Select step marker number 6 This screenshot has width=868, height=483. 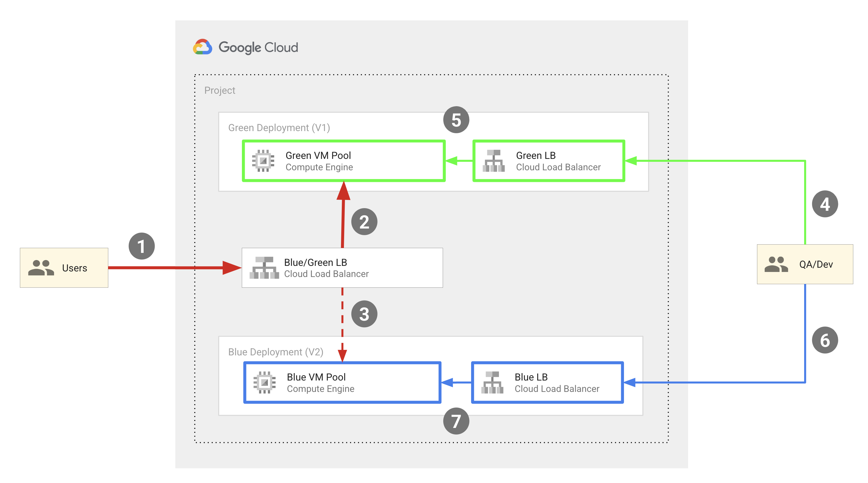click(825, 340)
